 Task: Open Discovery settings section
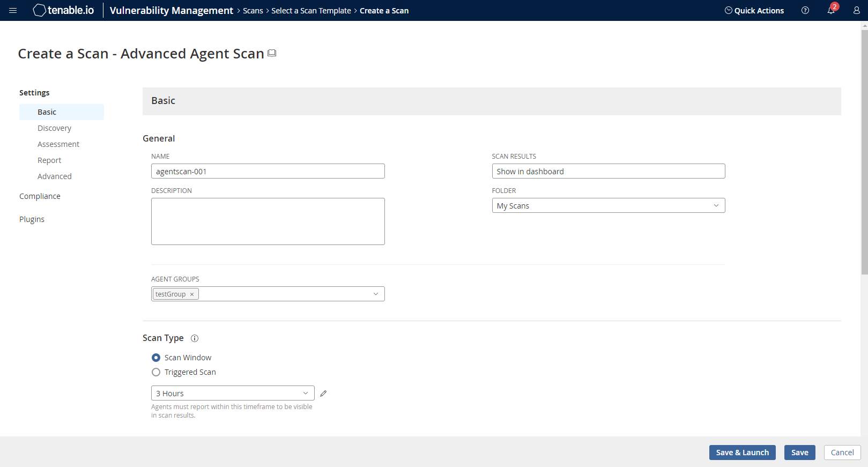coord(54,128)
